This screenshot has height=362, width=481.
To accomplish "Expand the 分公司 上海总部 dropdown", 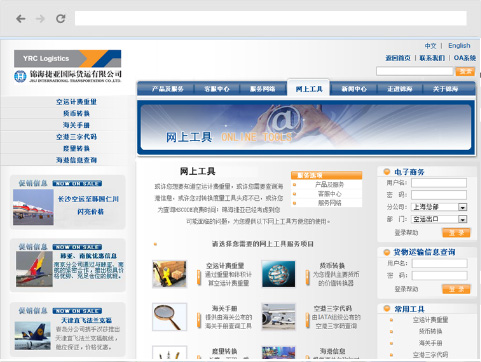I will click(462, 207).
